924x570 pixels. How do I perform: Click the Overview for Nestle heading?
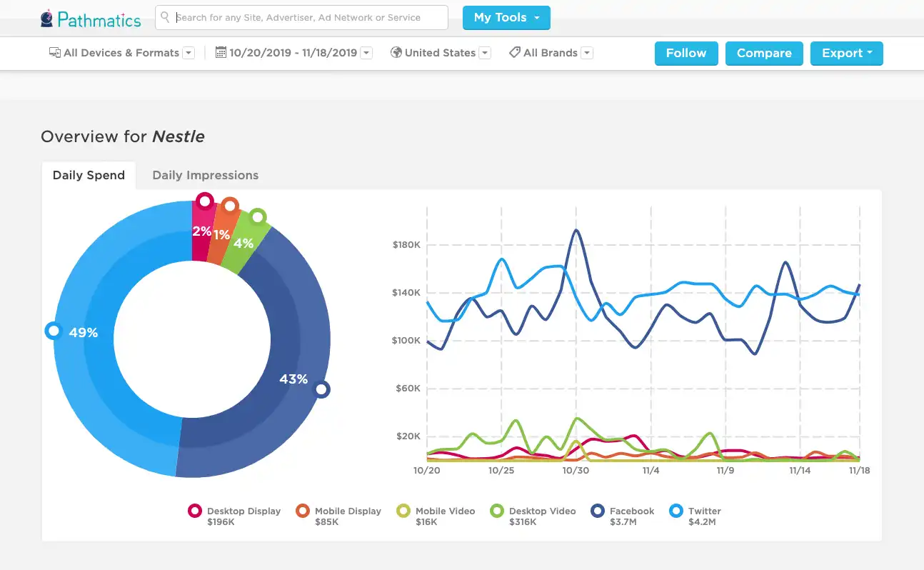point(123,136)
